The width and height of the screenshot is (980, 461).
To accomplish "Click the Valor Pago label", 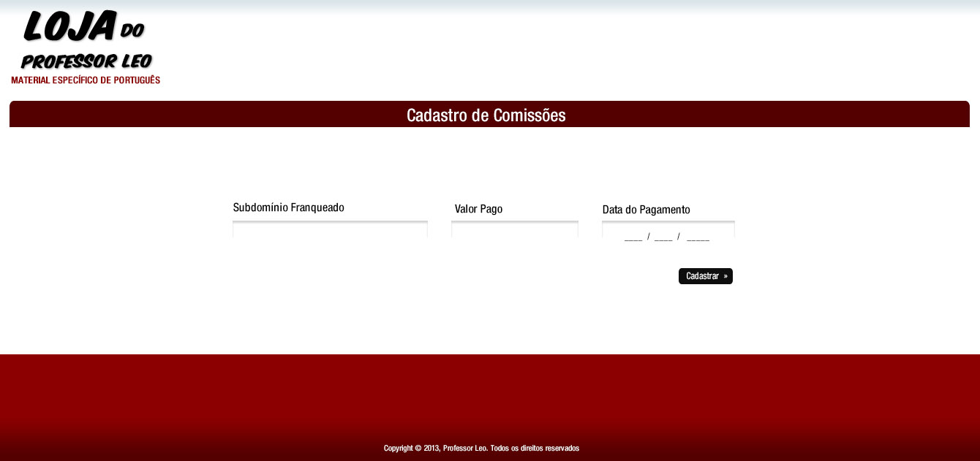I will [x=478, y=209].
